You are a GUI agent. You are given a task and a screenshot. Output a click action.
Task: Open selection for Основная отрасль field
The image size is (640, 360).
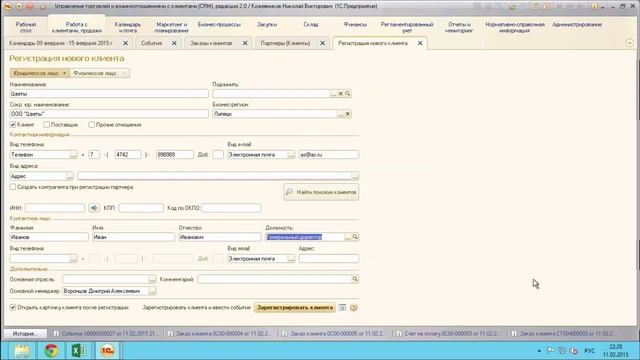(152, 279)
